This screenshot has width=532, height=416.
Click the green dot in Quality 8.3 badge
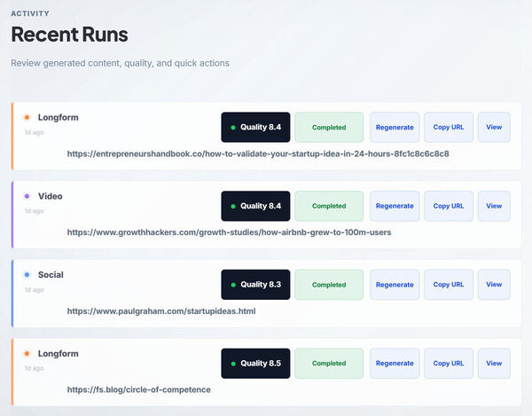pyautogui.click(x=233, y=285)
